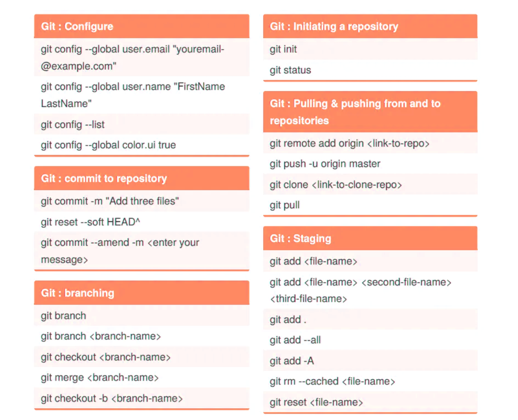Click the 'Git : branching' header
518x420 pixels.
(x=142, y=293)
